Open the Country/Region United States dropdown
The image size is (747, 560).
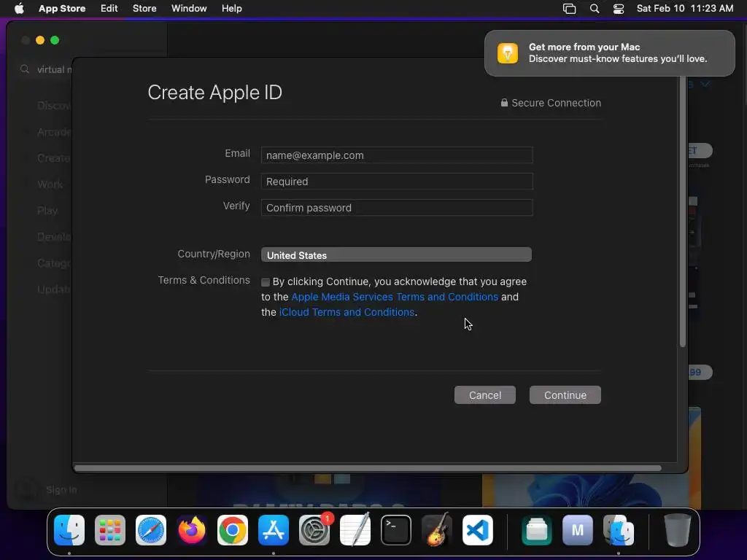(396, 254)
